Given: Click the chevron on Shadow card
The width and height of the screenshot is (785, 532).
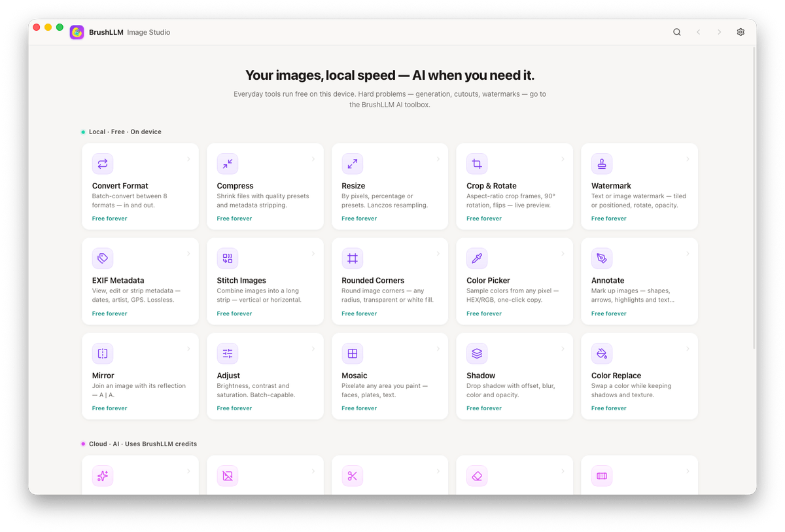Looking at the screenshot, I should (x=563, y=349).
